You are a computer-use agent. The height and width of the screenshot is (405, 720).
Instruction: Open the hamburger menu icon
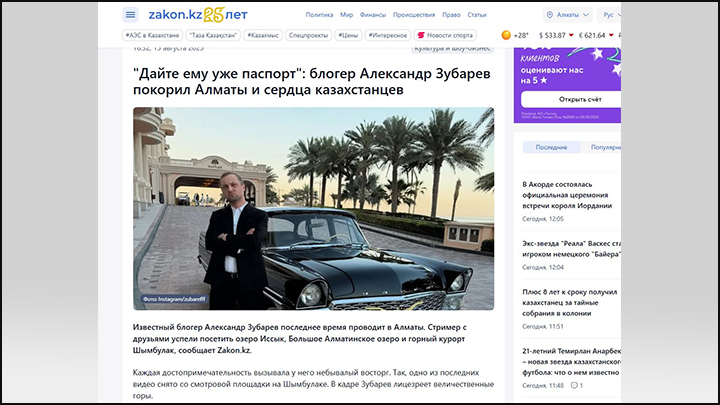(130, 15)
